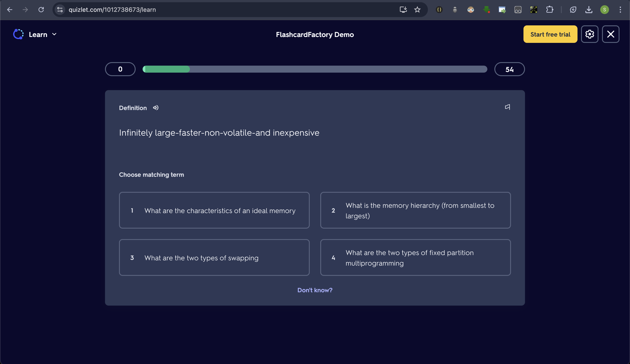Viewport: 630px width, 364px height.
Task: Click the Quizlet Learn logo icon
Action: (18, 34)
